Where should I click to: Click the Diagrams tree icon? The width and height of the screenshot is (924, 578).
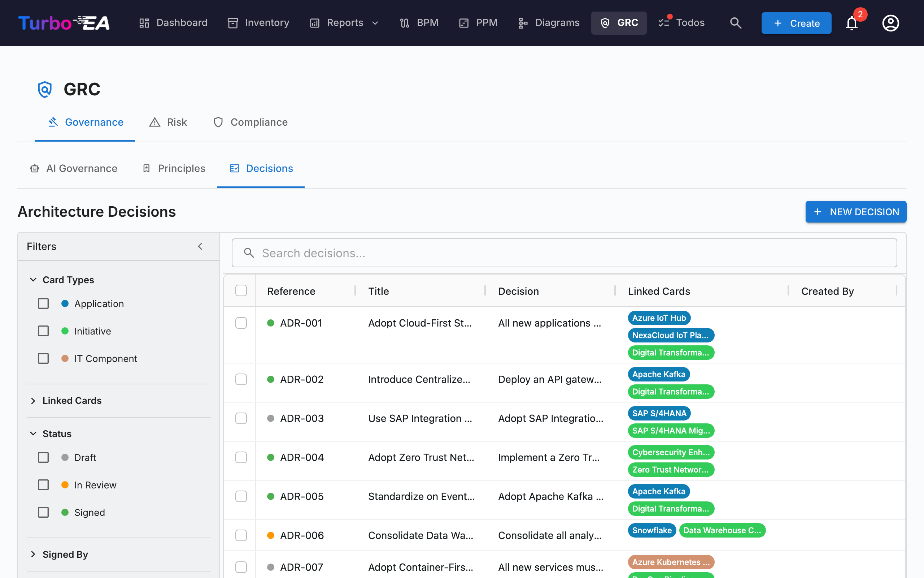[523, 23]
